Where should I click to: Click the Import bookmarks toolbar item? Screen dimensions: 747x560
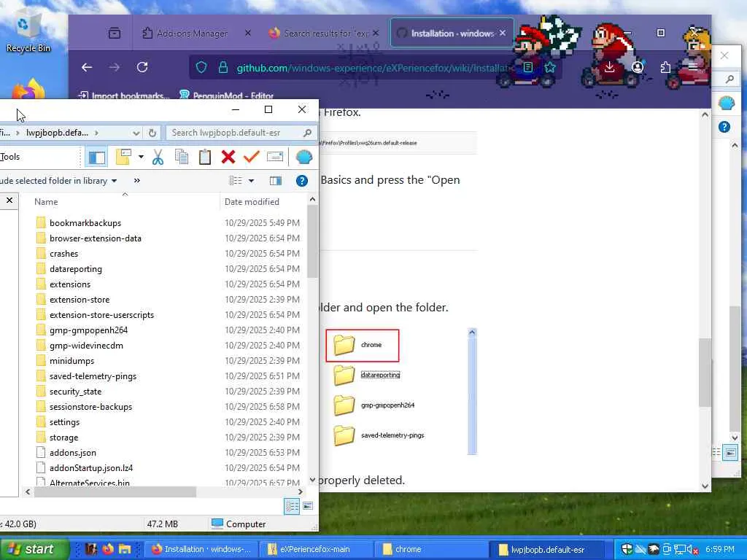pyautogui.click(x=123, y=96)
